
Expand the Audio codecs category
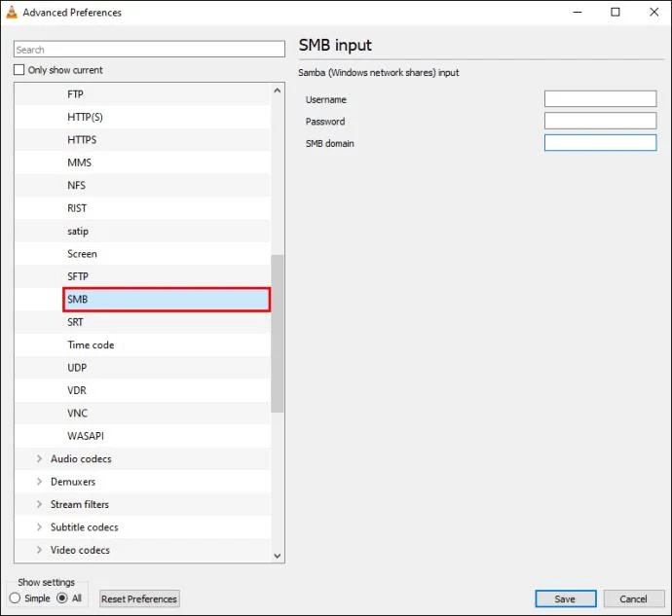pyautogui.click(x=39, y=458)
